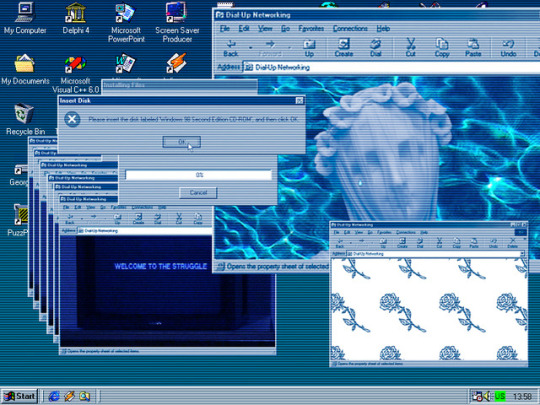This screenshot has height=405, width=540.
Task: Expand Back history arrow in Welcome to the Struggle window
Action: pos(82,218)
